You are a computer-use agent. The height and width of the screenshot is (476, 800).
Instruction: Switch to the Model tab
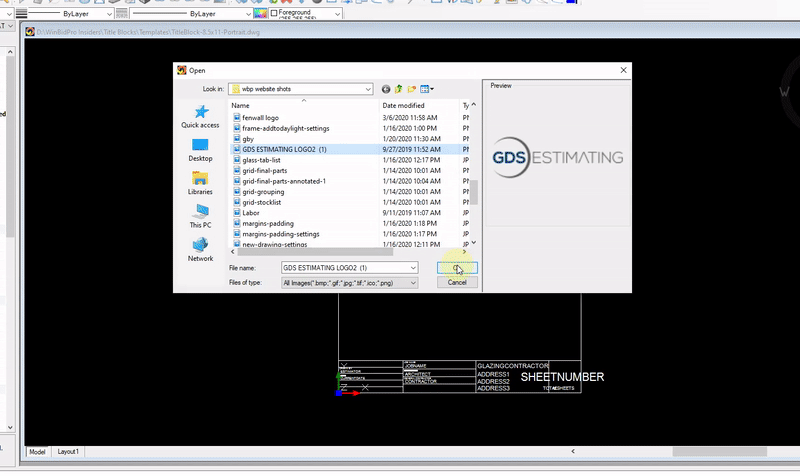37,452
